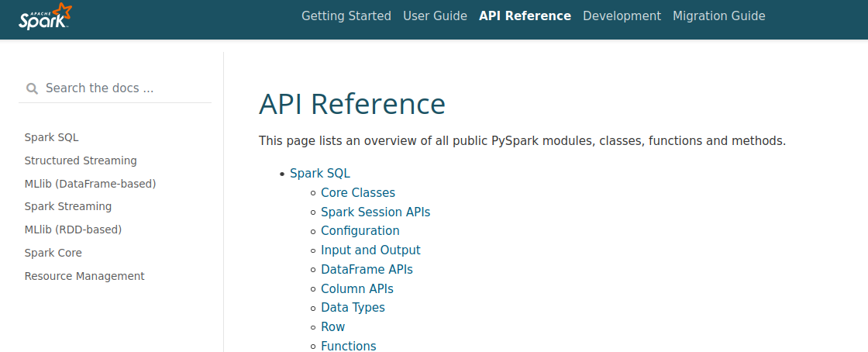Focus the Search the docs field
868x352 pixels.
[115, 88]
